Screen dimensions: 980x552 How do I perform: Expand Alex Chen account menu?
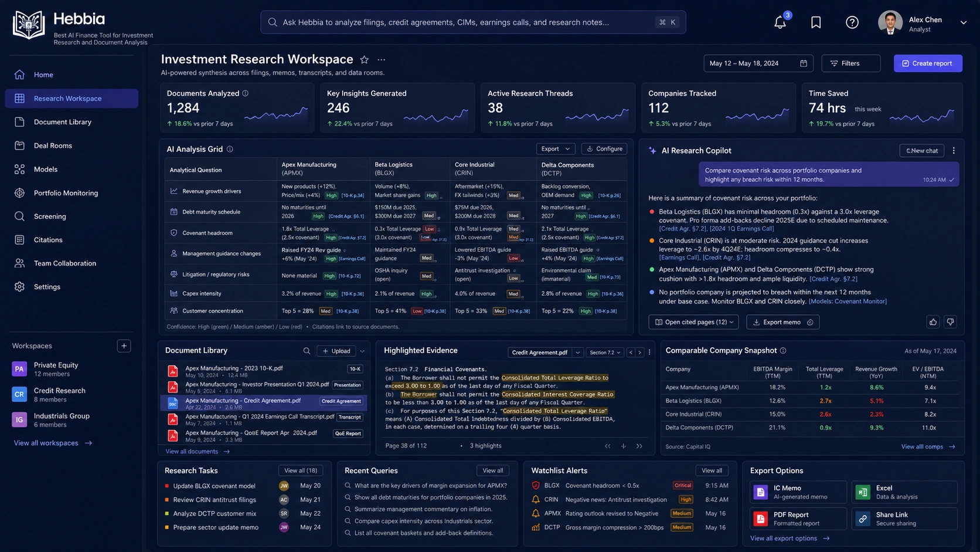pos(963,22)
